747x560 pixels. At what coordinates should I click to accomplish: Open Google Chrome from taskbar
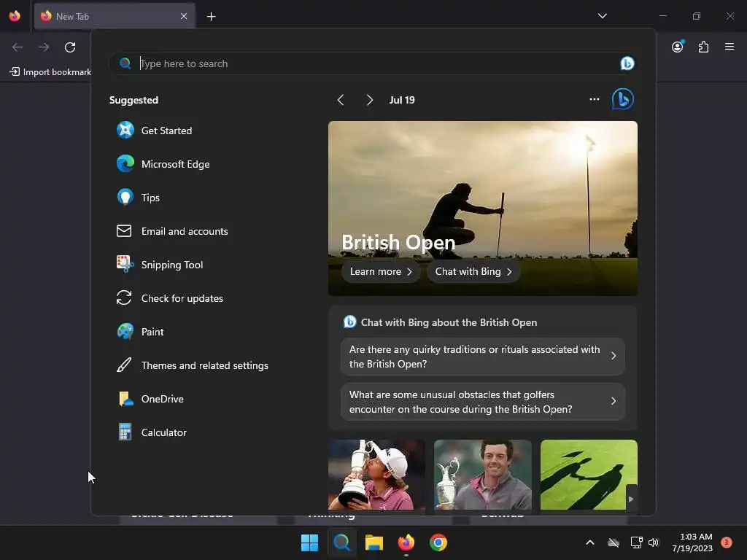[x=438, y=542]
